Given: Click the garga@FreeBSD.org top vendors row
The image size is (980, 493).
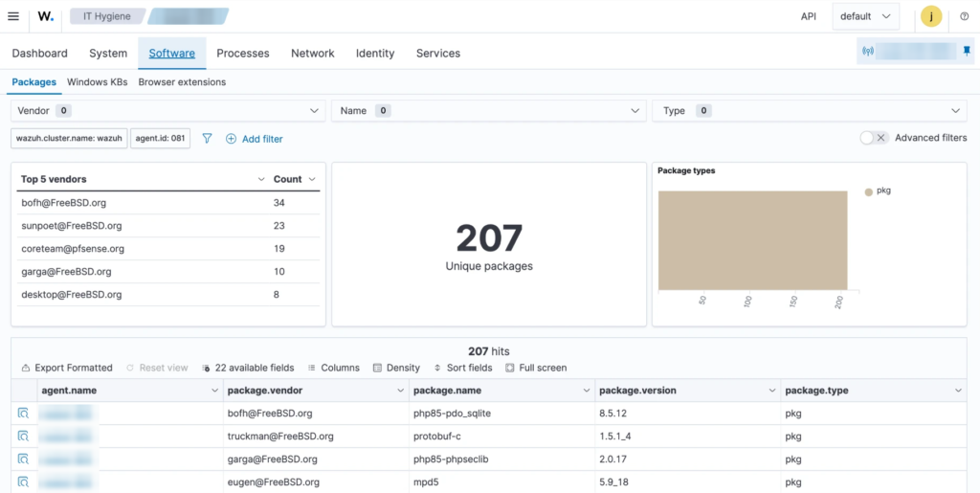Looking at the screenshot, I should [168, 271].
